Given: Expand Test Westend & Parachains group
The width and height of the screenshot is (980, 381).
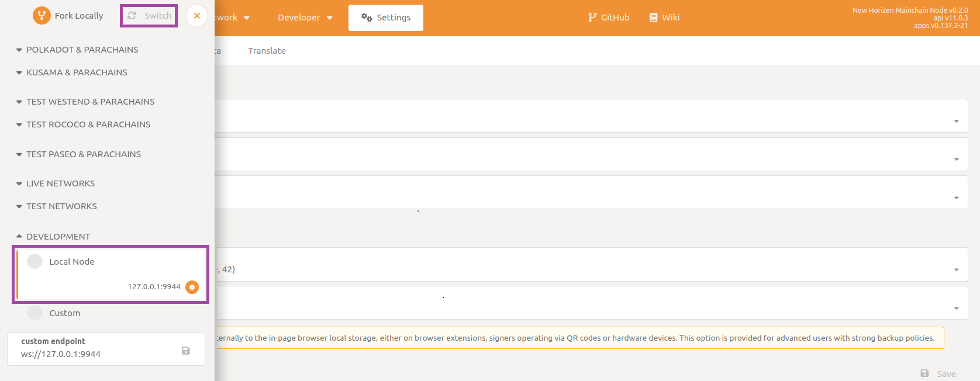Looking at the screenshot, I should point(90,102).
